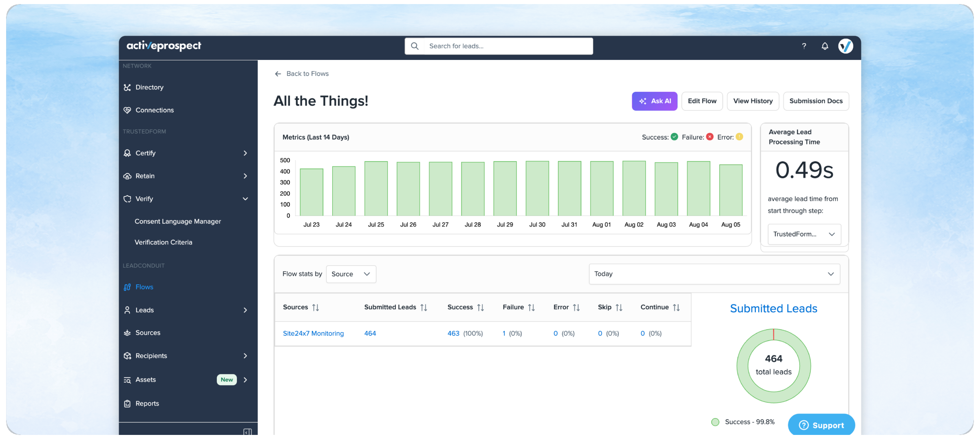Screen dimensions: 980x439
Task: Click the Ask AI button
Action: click(x=655, y=101)
